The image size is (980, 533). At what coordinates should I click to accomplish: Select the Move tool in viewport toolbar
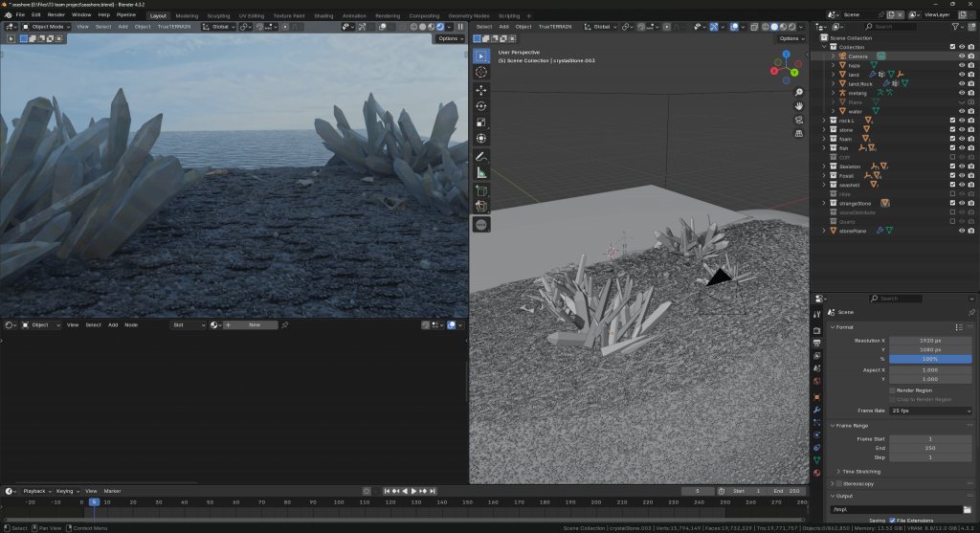tap(480, 89)
